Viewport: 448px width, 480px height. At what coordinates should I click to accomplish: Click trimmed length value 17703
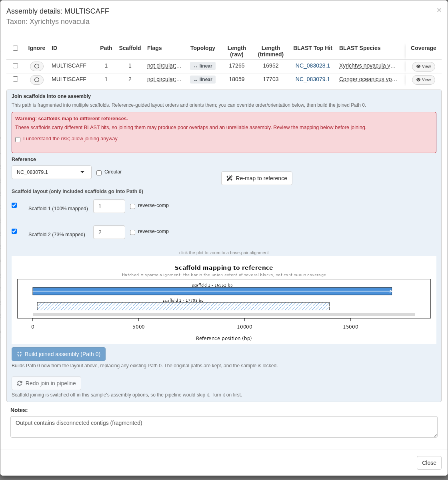271,79
